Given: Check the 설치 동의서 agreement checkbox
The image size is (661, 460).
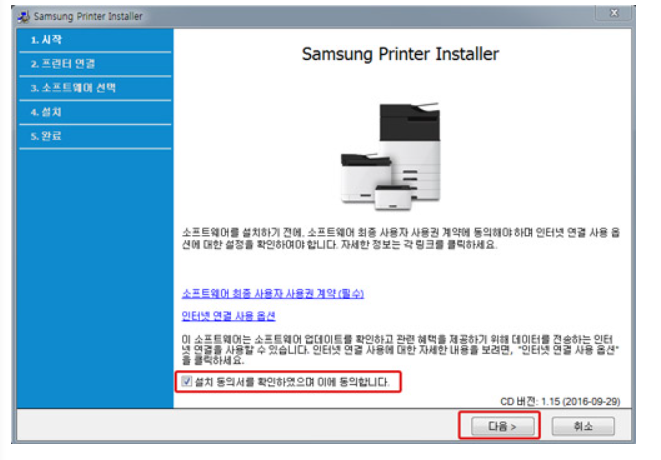Looking at the screenshot, I should pyautogui.click(x=186, y=382).
